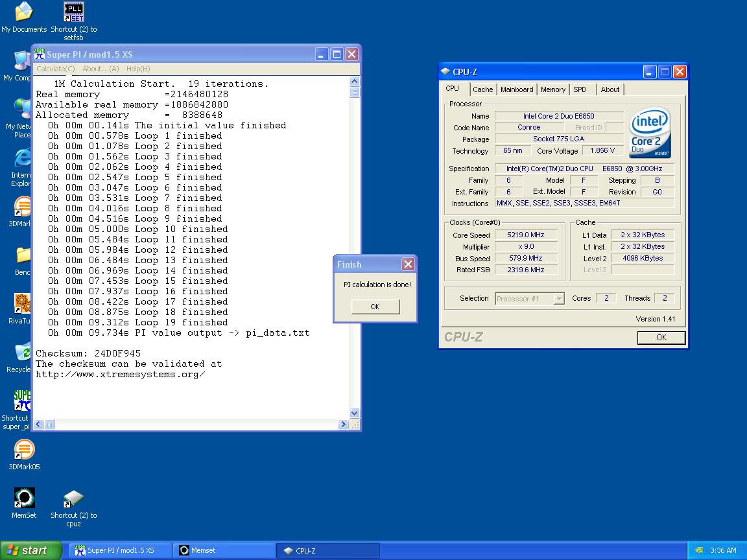Click the Super PI title bar icon

40,54
